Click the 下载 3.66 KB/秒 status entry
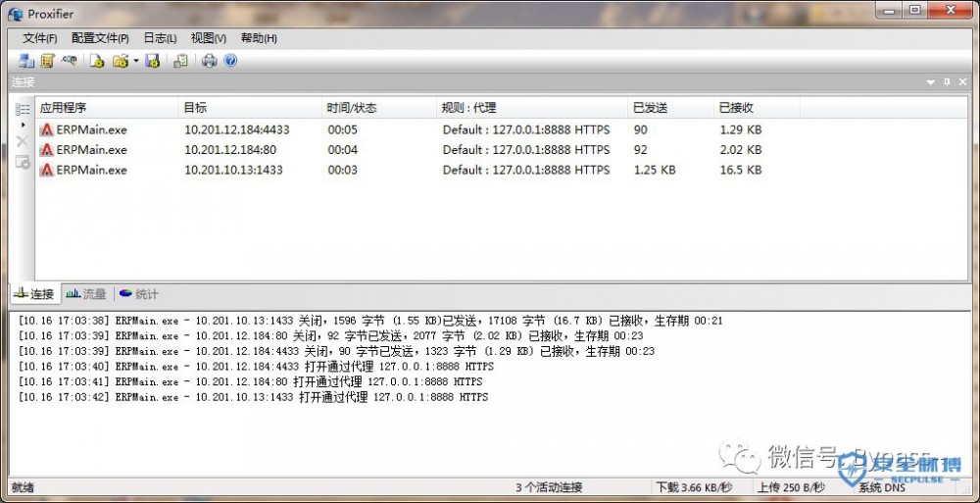Screen dimensions: 980x503 695,487
